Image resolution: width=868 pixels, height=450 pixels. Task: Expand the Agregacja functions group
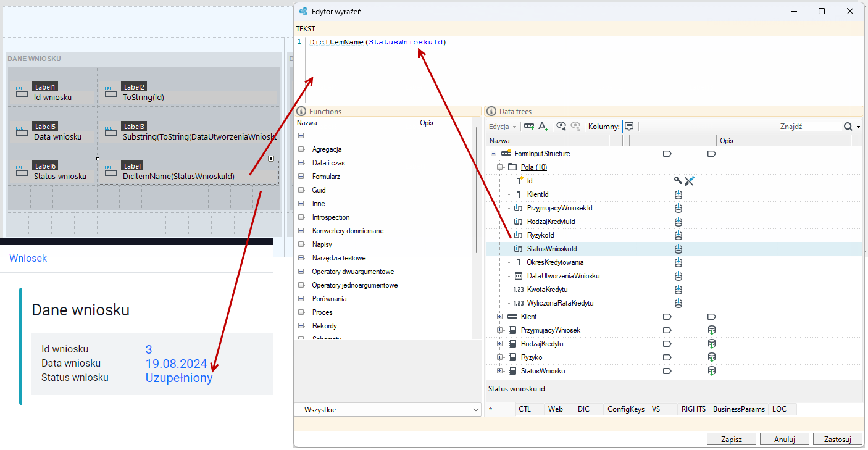click(x=301, y=149)
